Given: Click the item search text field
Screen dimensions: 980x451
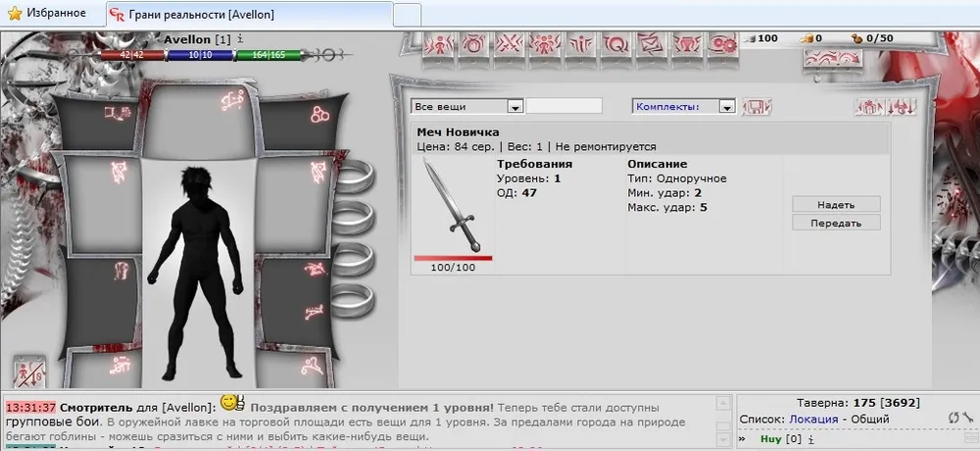Looking at the screenshot, I should point(565,106).
